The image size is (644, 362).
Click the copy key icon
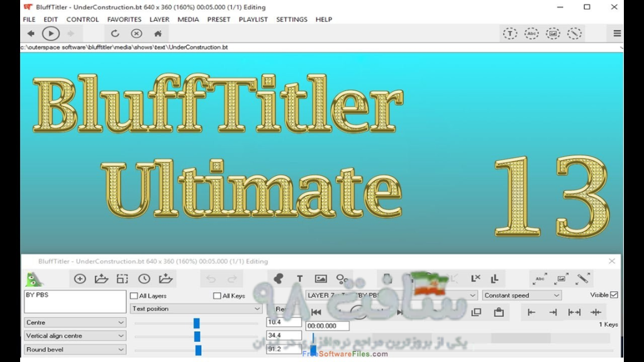click(477, 312)
